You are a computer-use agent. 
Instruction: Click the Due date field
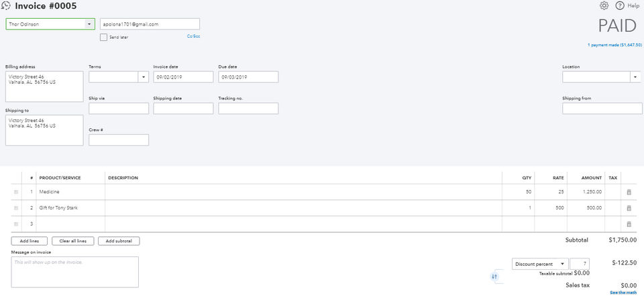tap(248, 77)
